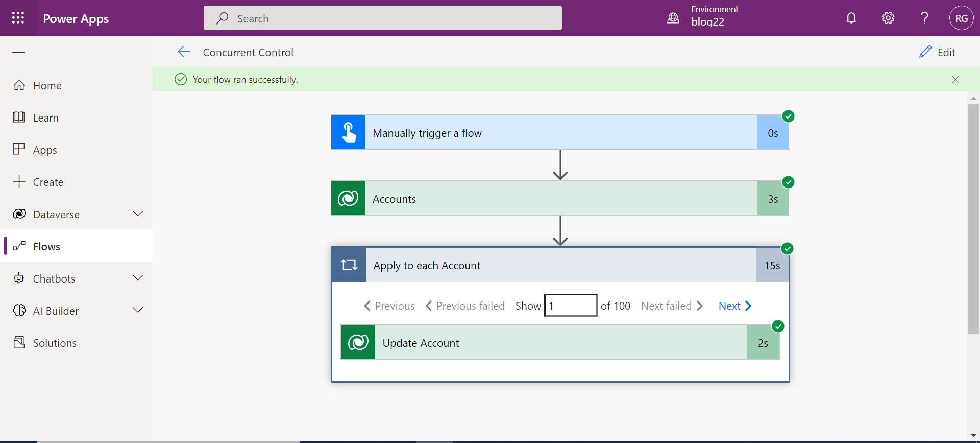Click the vertical scrollbar thumb
Screen dimensions: 980x443
(973, 219)
